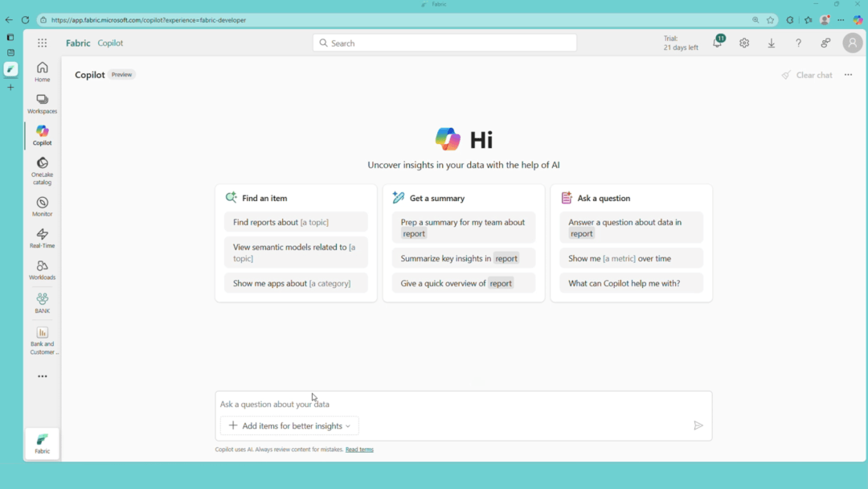Click browser back arrow
The height and width of the screenshot is (489, 868).
pos(9,20)
